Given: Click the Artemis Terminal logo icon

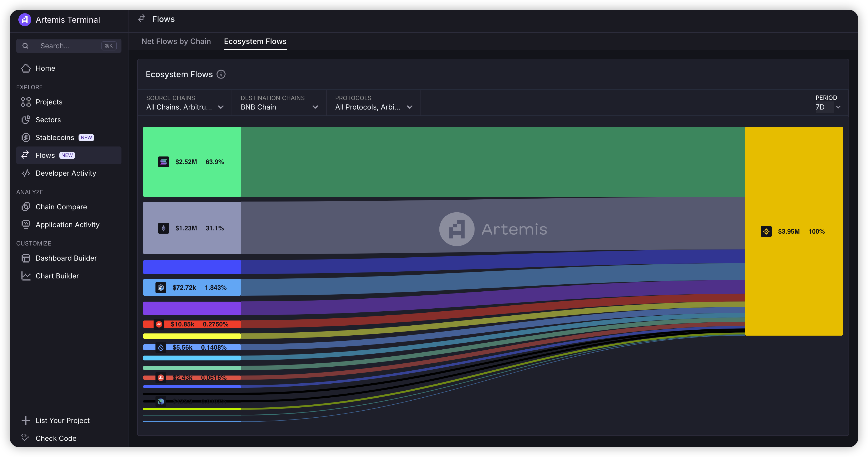Looking at the screenshot, I should click(25, 20).
